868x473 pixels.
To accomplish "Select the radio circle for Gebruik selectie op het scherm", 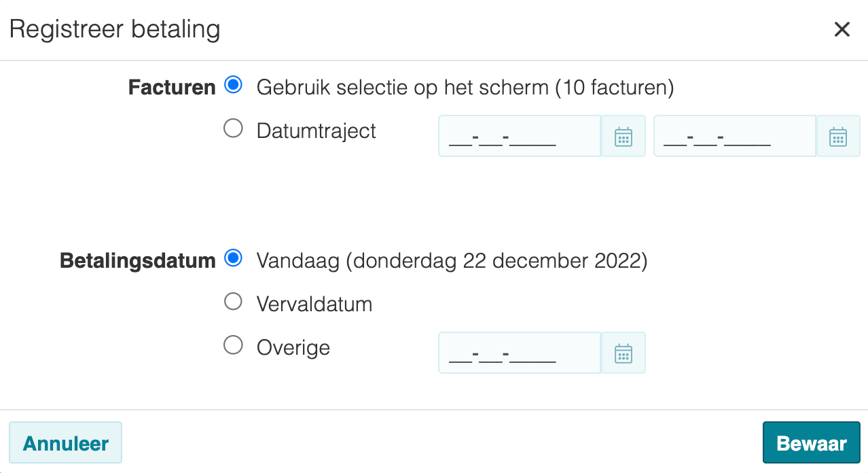I will point(233,86).
